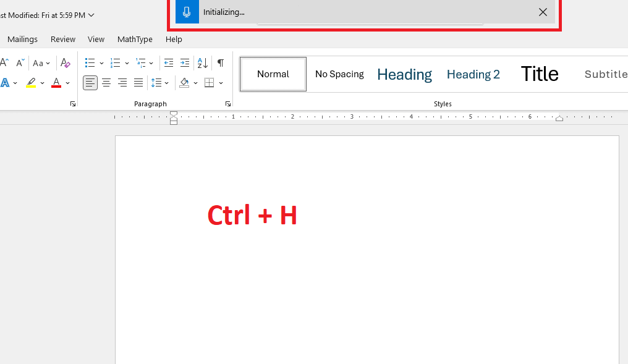Toggle show paragraph marks

[221, 63]
